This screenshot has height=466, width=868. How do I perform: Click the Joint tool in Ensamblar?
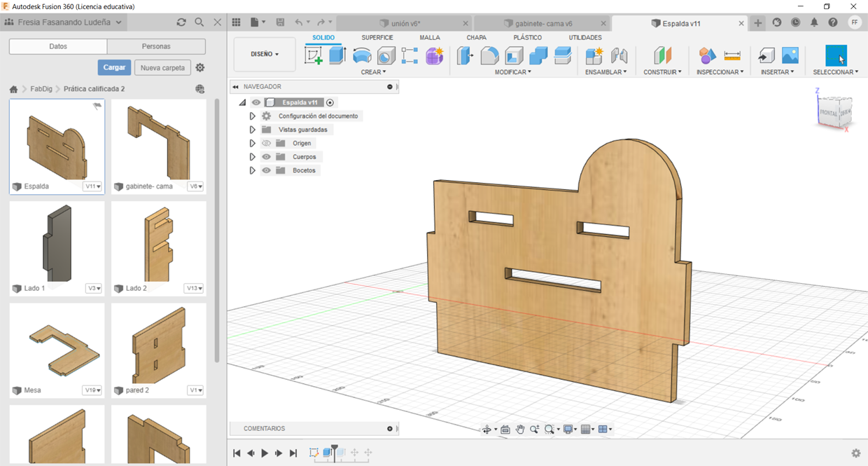[619, 56]
